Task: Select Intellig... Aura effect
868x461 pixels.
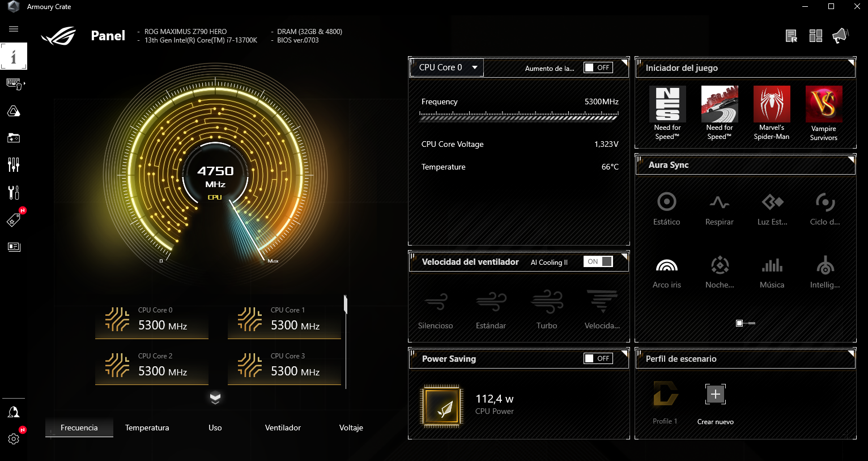Action: [x=825, y=272]
